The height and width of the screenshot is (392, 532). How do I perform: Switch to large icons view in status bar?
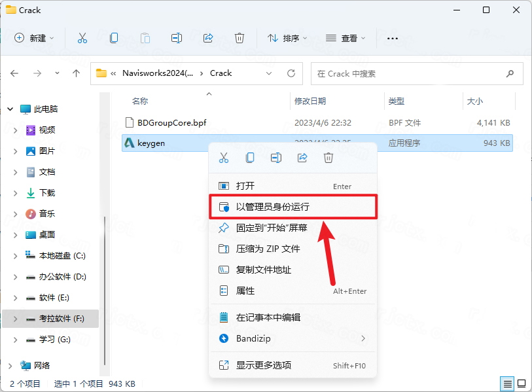[522, 384]
